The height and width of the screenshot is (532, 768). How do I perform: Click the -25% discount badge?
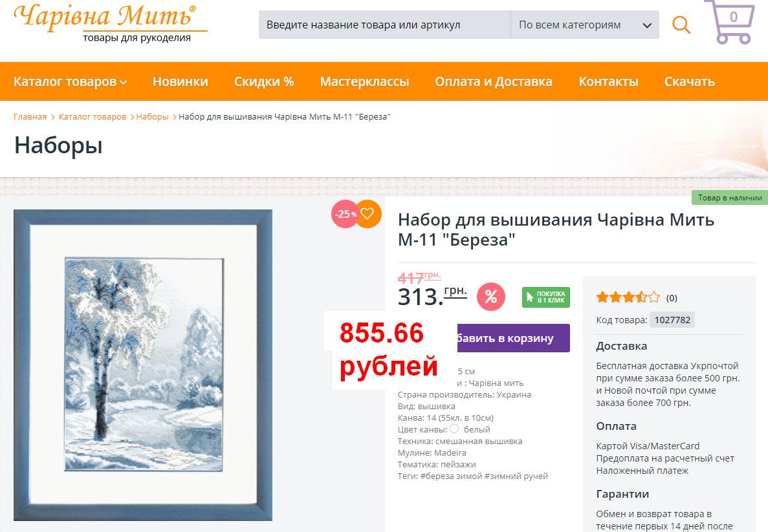pyautogui.click(x=344, y=215)
